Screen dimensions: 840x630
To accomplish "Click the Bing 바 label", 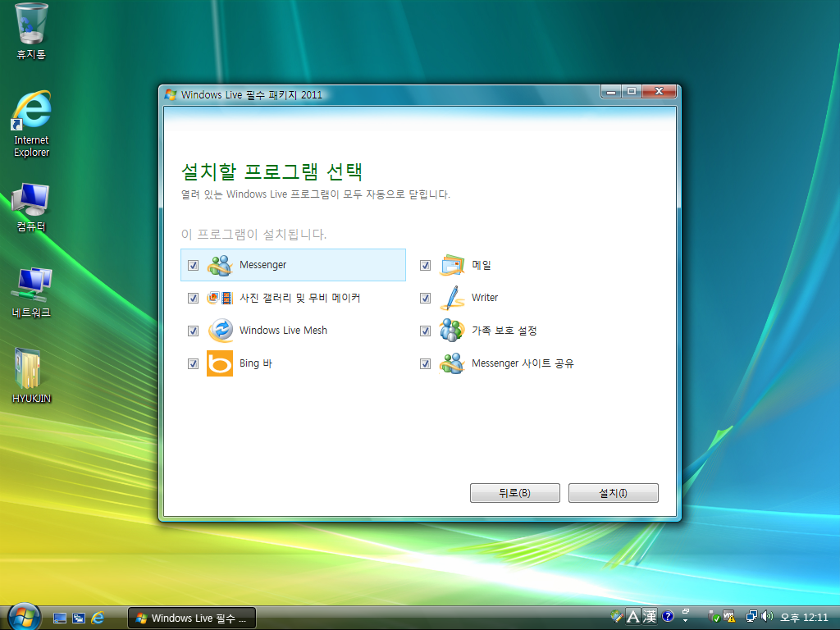I will coord(256,363).
